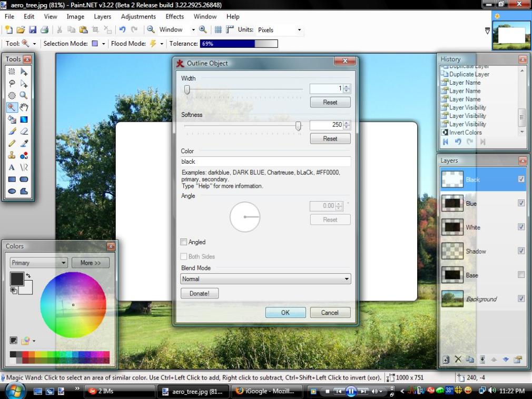532x399 pixels.
Task: Enable the Angled checkbox
Action: pyautogui.click(x=184, y=242)
